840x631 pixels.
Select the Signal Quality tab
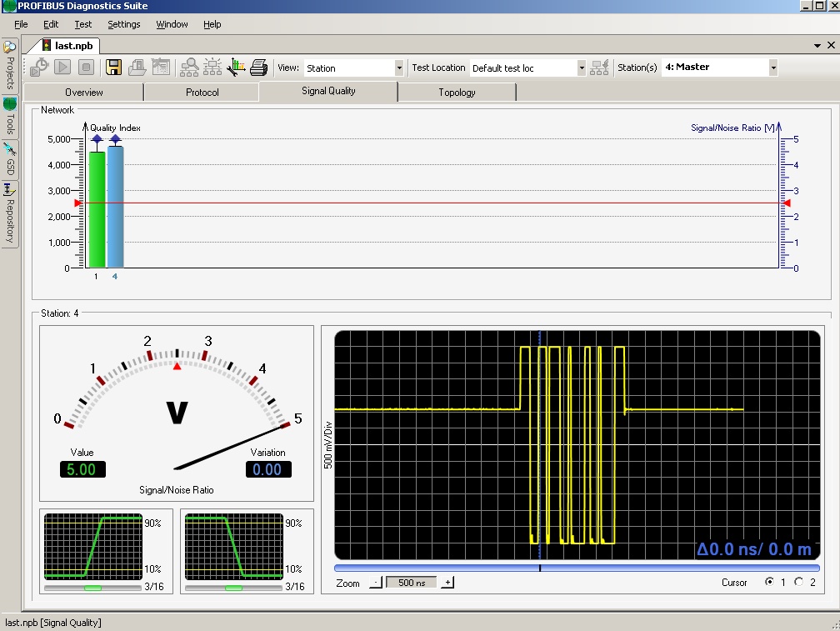pyautogui.click(x=328, y=91)
